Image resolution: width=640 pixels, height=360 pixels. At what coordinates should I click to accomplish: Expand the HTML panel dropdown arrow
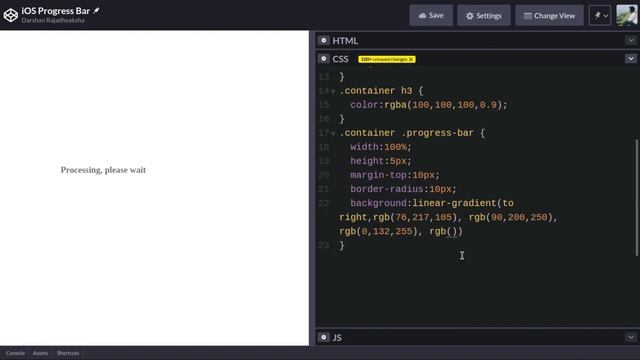pos(631,40)
